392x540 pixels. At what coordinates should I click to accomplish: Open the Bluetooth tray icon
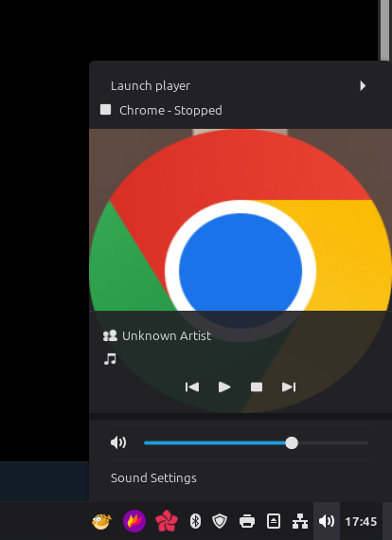click(195, 521)
